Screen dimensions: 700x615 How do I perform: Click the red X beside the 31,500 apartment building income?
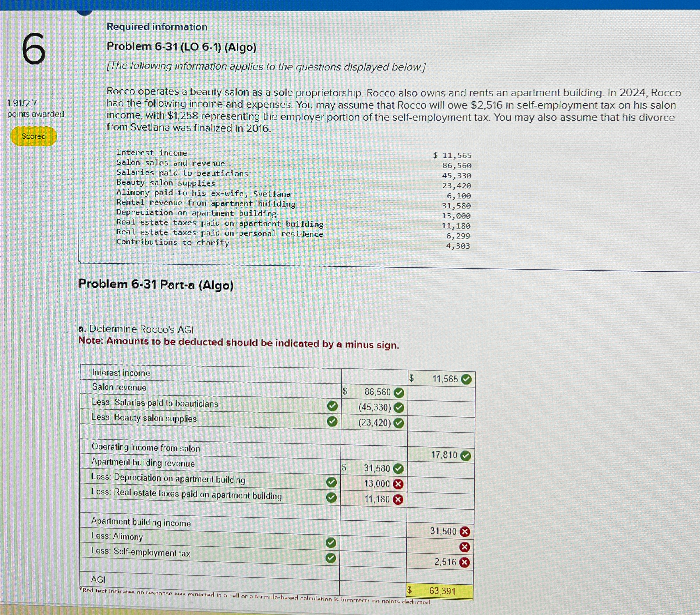tap(465, 532)
